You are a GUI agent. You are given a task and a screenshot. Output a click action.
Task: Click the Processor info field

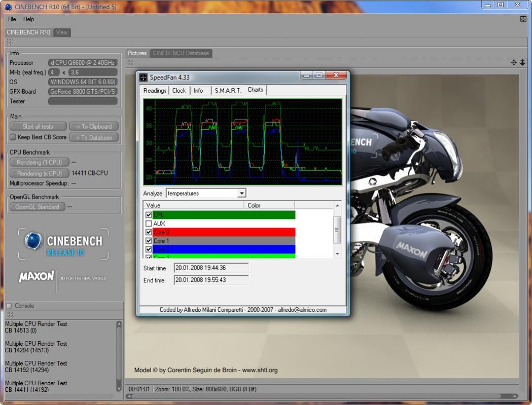tap(83, 63)
